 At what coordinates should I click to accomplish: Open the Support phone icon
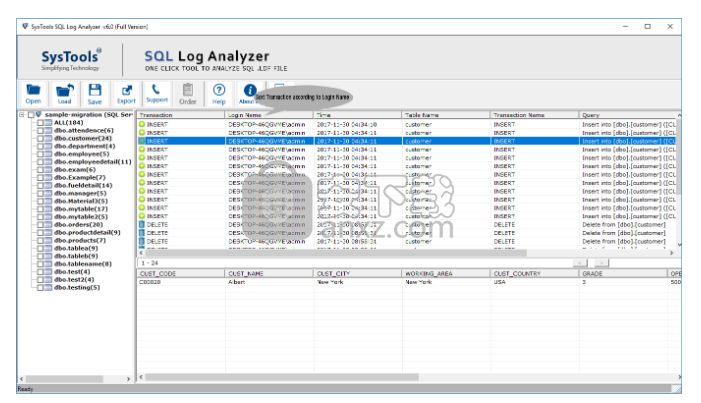(x=157, y=93)
